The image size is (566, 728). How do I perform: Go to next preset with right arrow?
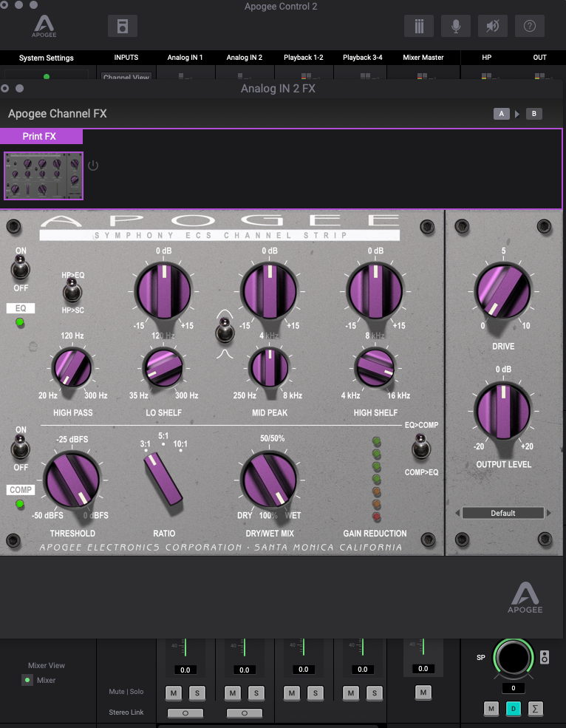click(549, 513)
